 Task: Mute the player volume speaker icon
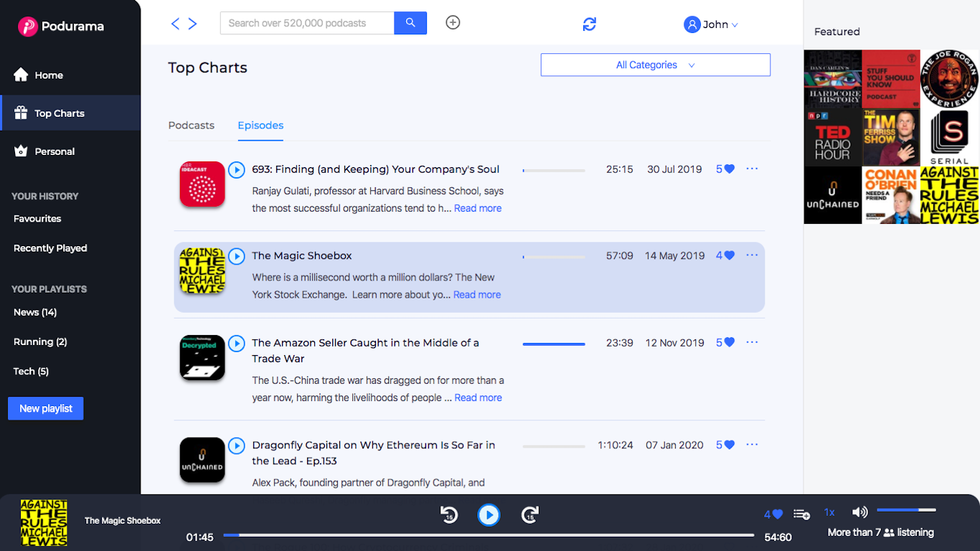(859, 512)
